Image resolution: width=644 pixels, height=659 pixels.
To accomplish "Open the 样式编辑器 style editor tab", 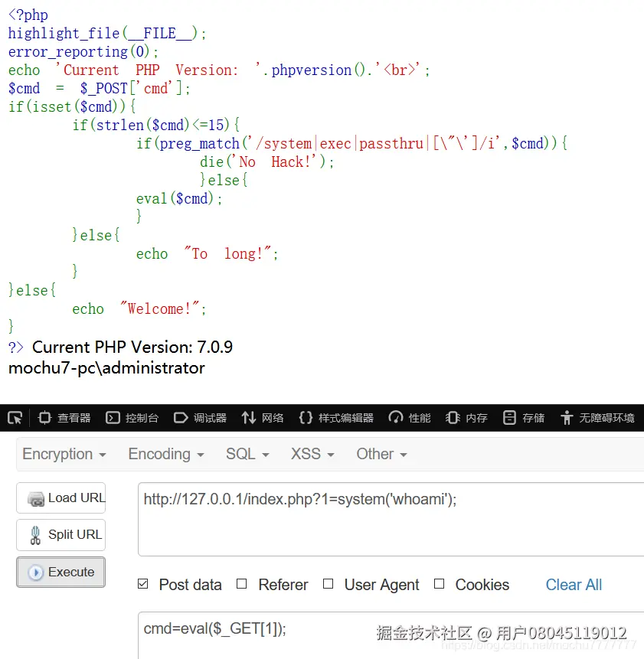I will [336, 418].
